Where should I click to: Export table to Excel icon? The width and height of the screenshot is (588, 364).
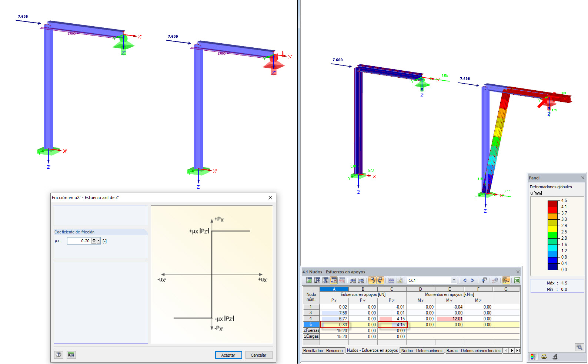point(517,280)
